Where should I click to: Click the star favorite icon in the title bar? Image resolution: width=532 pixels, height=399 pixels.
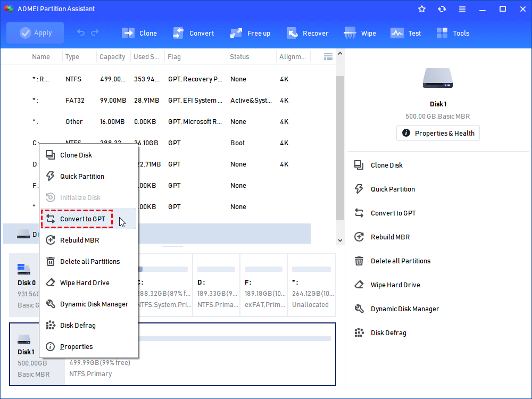tap(422, 9)
